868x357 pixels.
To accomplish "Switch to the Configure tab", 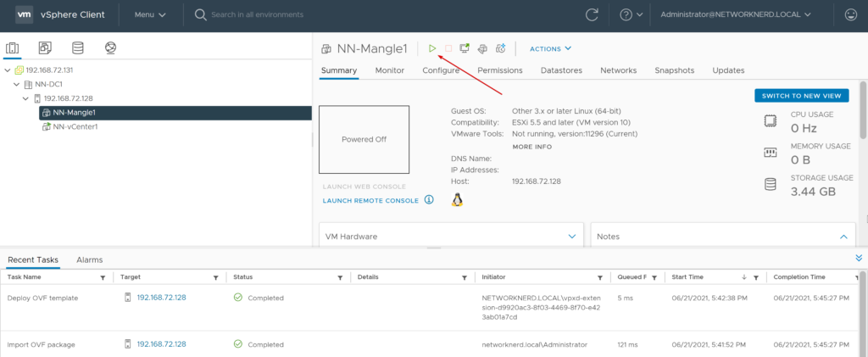I will 441,70.
